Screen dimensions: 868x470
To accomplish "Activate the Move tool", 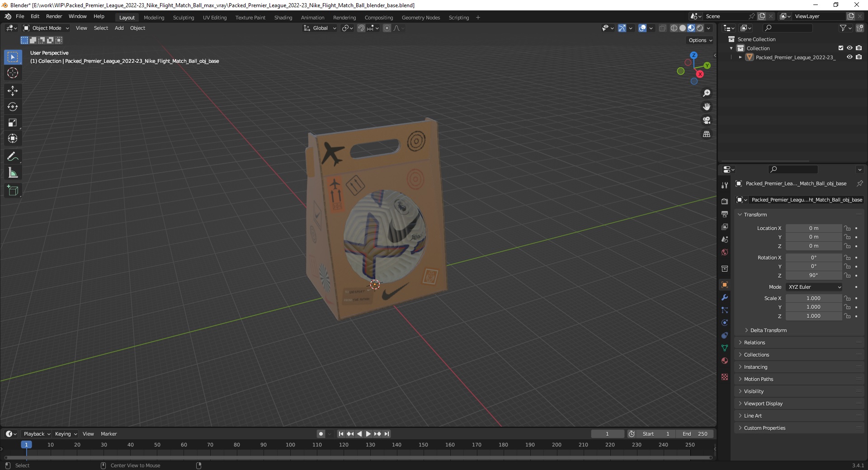I will pos(13,91).
